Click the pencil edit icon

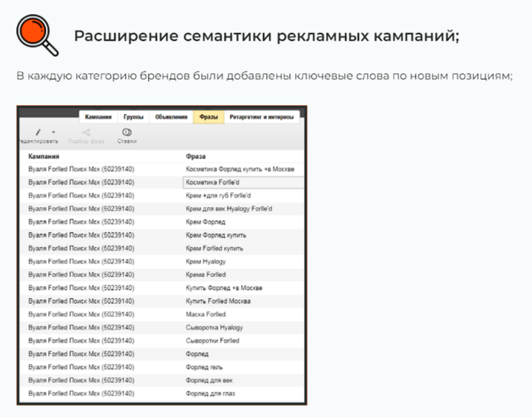click(x=38, y=132)
